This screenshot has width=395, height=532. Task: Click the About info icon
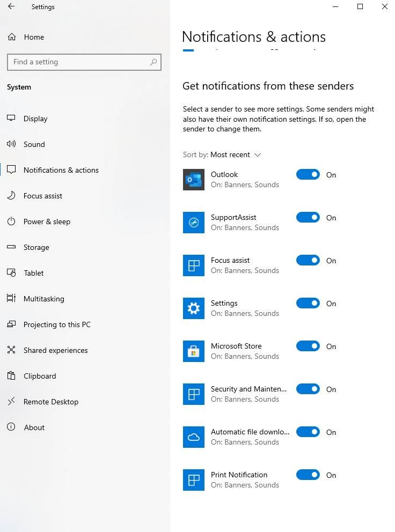(11, 427)
